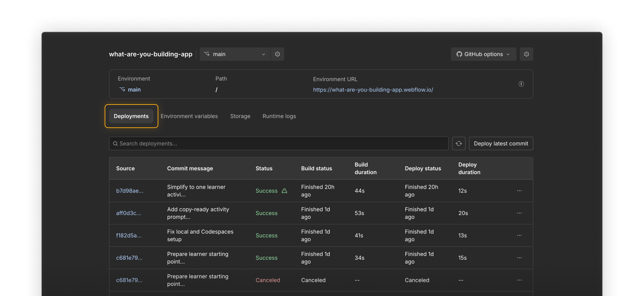The width and height of the screenshot is (644, 296).
Task: Open more actions for b7d98ae deployment
Action: pyautogui.click(x=519, y=191)
